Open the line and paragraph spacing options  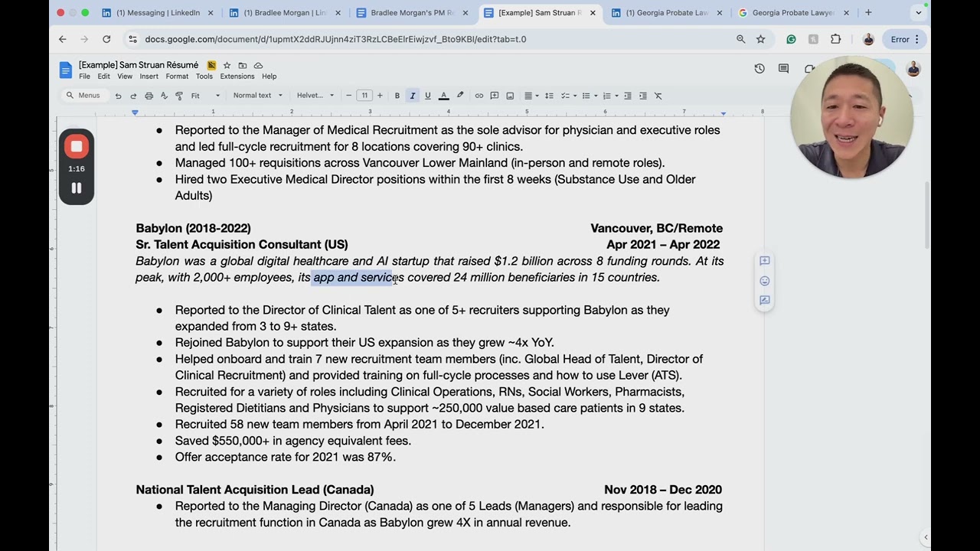549,96
